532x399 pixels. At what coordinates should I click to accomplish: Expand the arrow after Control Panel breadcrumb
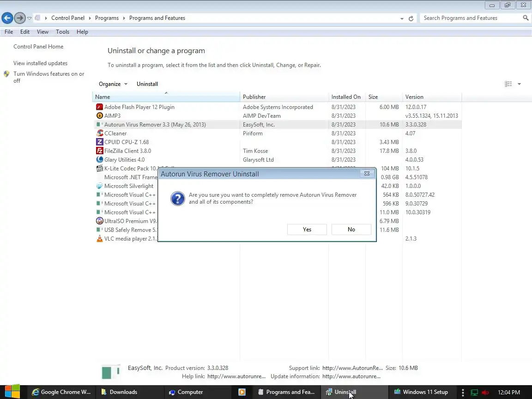[90, 18]
